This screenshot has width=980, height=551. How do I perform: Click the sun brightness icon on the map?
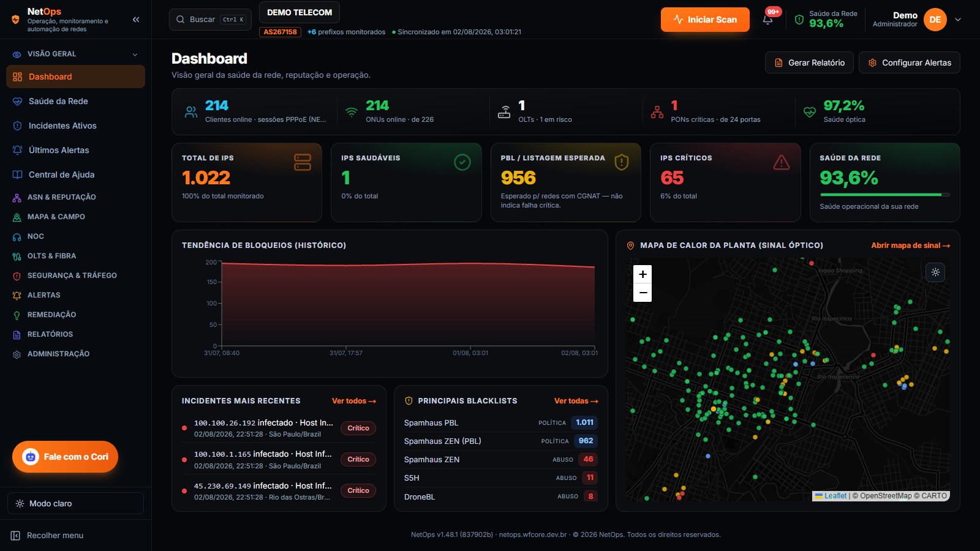[x=935, y=272]
